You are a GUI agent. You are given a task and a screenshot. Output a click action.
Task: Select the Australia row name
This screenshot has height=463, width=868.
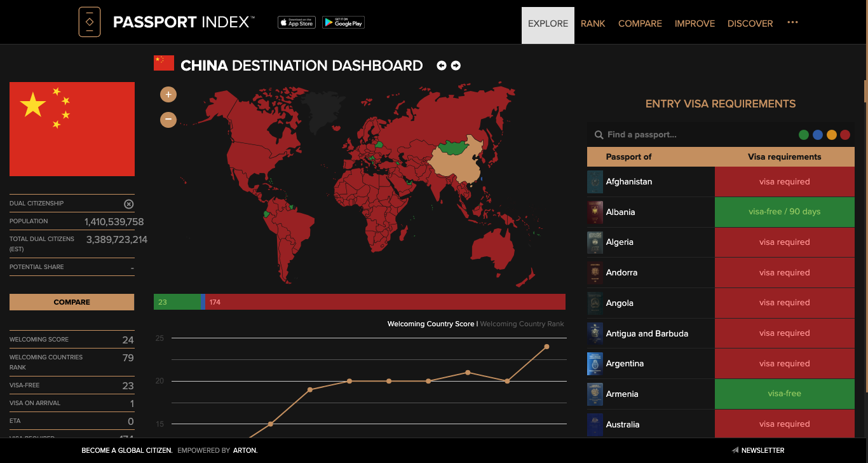tap(623, 424)
